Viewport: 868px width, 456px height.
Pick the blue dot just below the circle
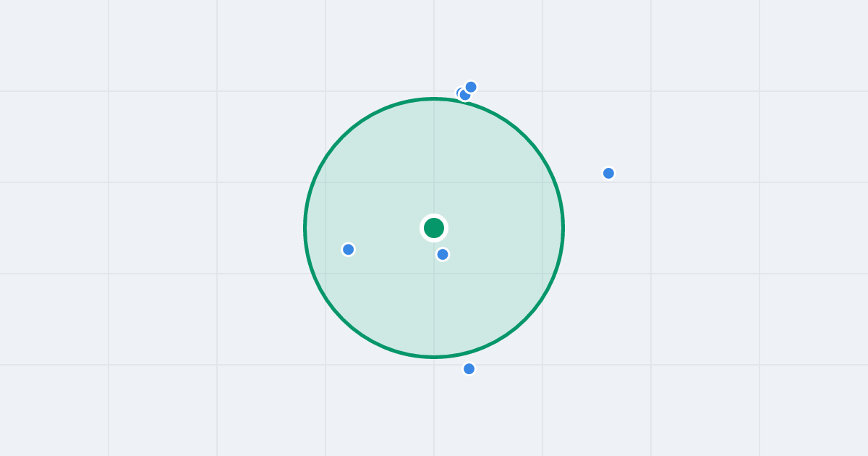point(469,369)
